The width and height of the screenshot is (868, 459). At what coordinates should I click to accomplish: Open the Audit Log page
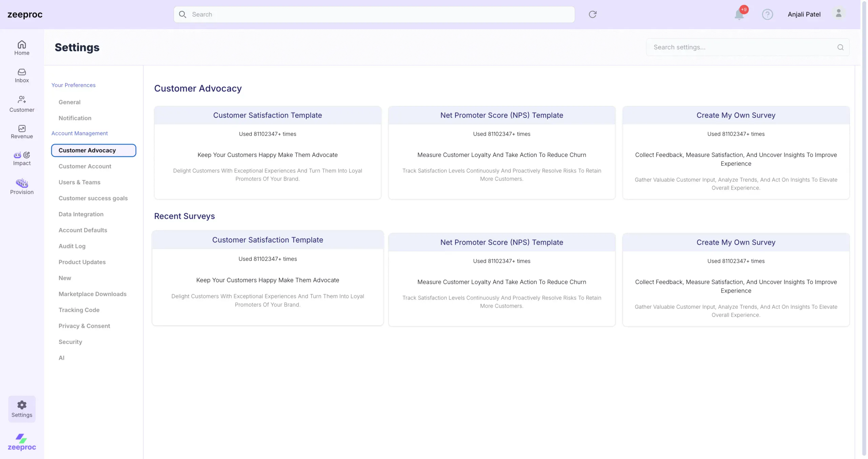coord(72,246)
